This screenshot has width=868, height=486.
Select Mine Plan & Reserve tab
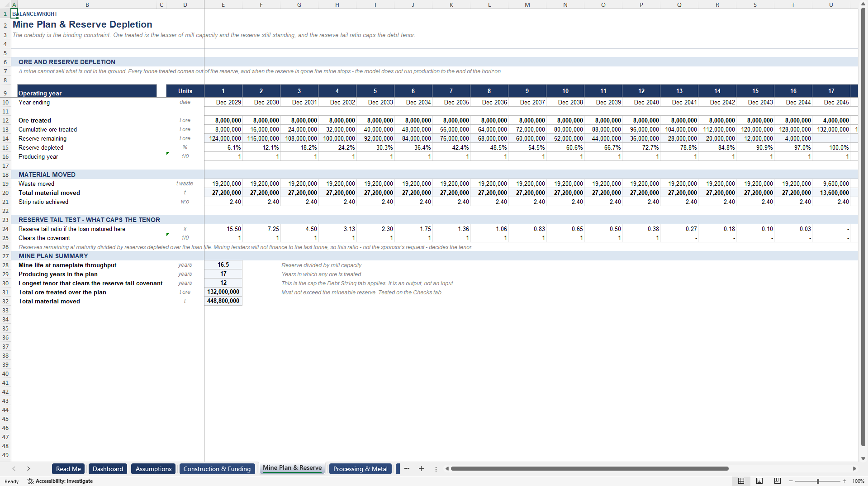292,468
